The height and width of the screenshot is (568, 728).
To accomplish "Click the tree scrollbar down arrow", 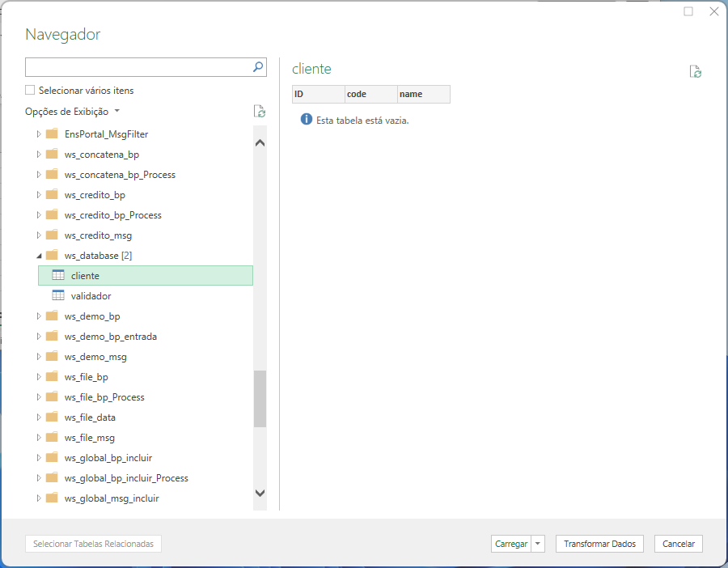I will (260, 492).
